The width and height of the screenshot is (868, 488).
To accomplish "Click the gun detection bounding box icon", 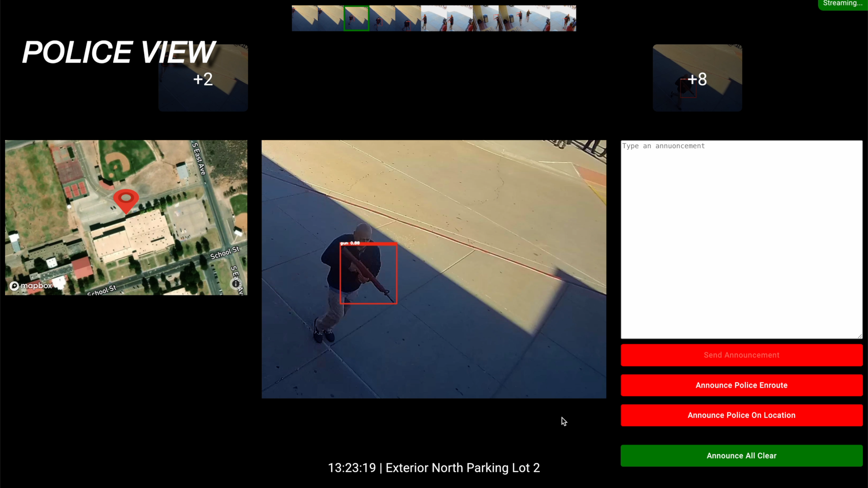I will coord(368,274).
